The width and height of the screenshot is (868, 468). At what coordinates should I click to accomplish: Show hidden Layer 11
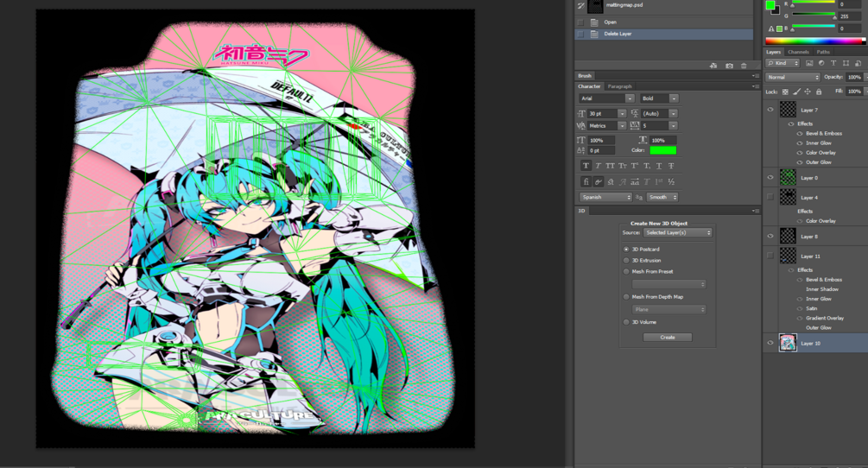tap(770, 256)
